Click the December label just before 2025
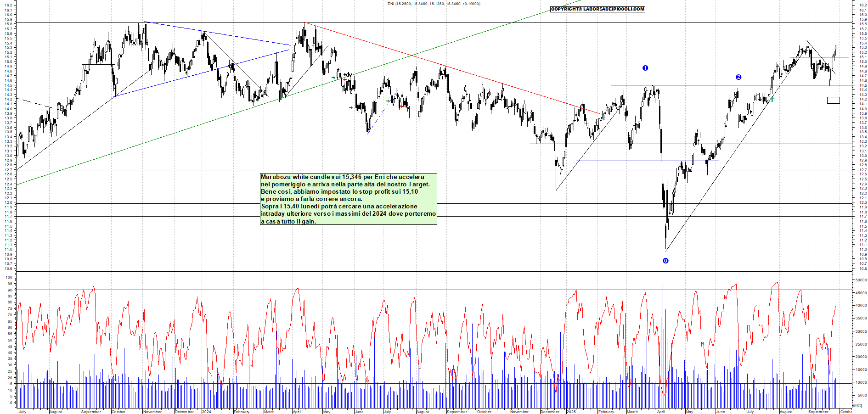Image resolution: width=868 pixels, height=414 pixels. [550, 412]
